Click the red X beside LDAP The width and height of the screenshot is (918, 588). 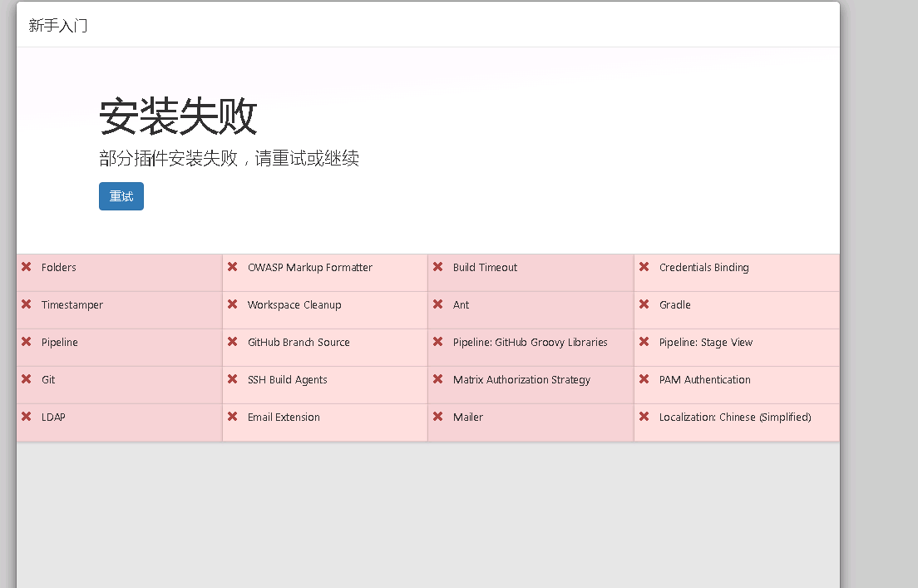(27, 417)
